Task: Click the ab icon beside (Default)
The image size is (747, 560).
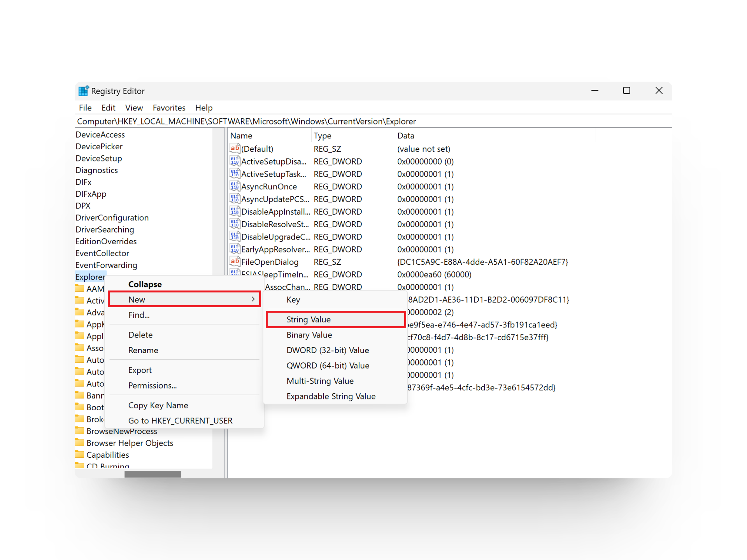Action: point(235,149)
